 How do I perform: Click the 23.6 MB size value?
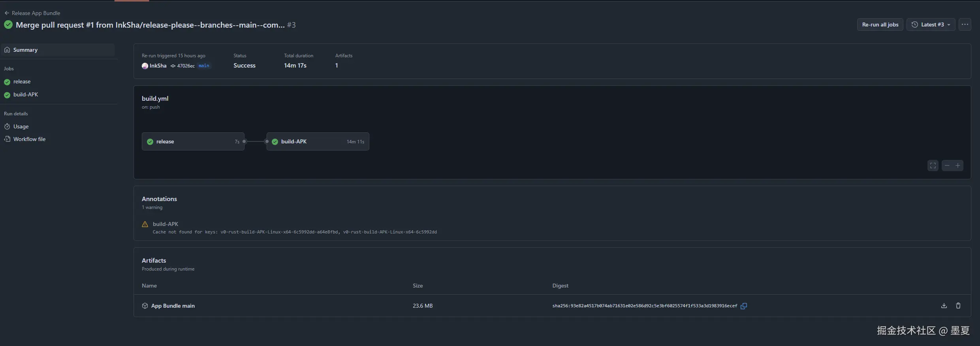point(423,306)
